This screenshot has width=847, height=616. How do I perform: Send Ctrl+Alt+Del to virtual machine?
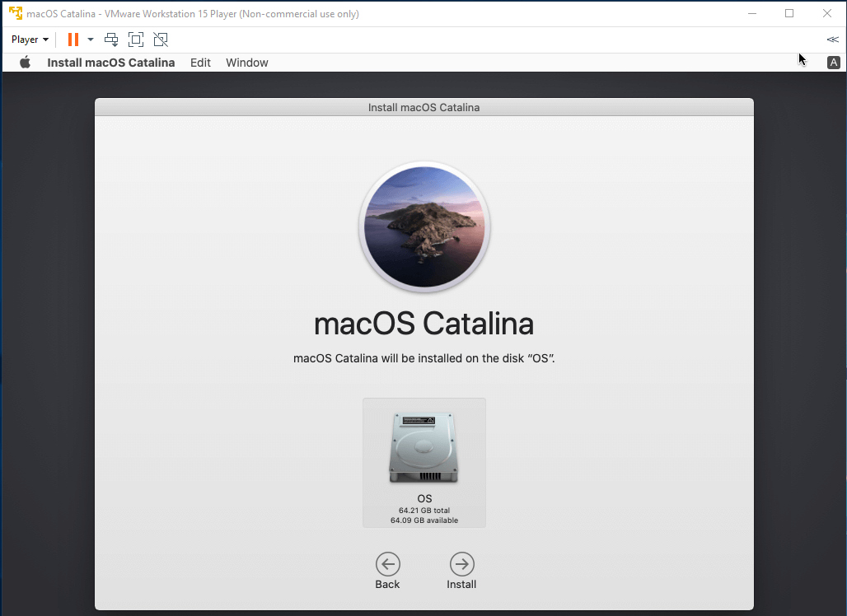pos(111,40)
